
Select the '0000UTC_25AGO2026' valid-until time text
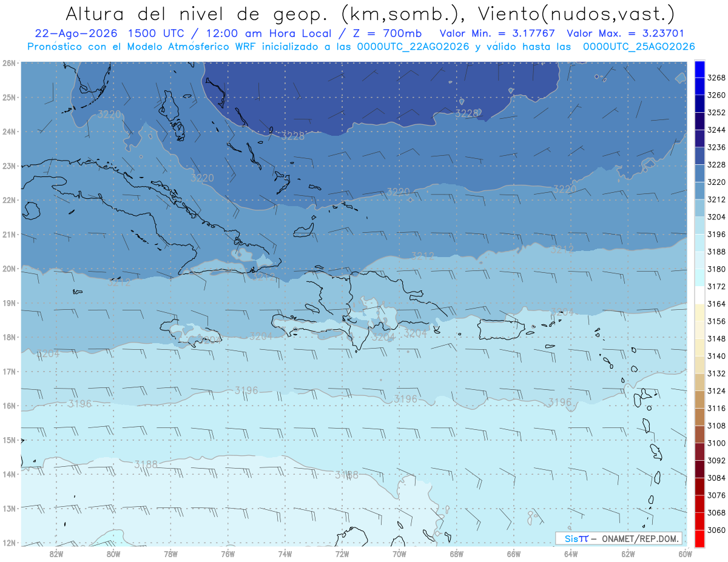click(x=639, y=47)
